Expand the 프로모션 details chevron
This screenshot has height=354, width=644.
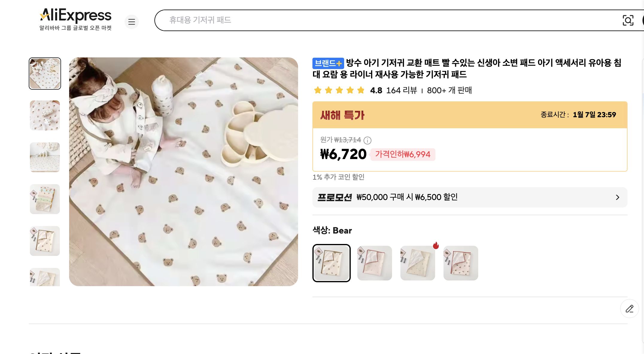618,197
